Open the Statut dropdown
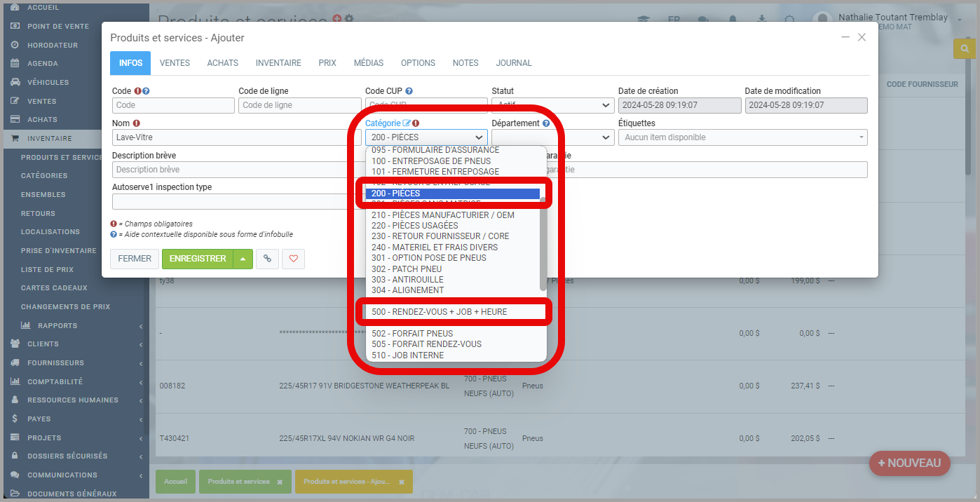The image size is (980, 502). 552,105
